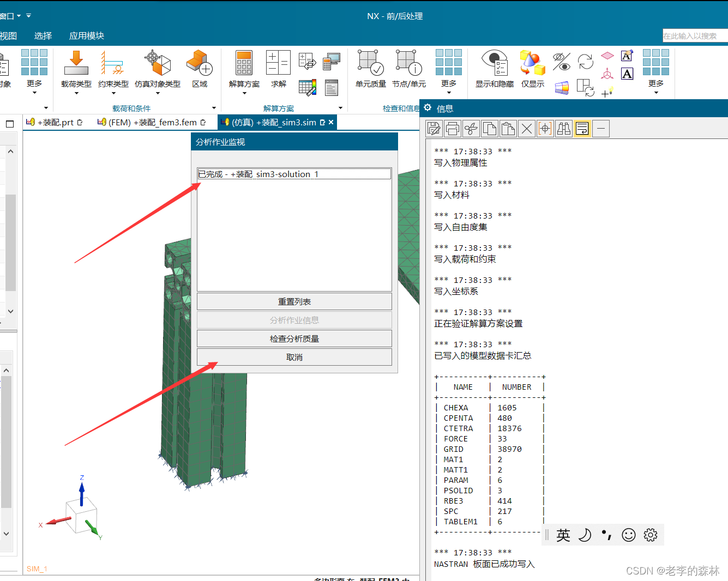Click the moon icon on IME bar
Viewport: 728px width, 581px height.
(x=585, y=535)
